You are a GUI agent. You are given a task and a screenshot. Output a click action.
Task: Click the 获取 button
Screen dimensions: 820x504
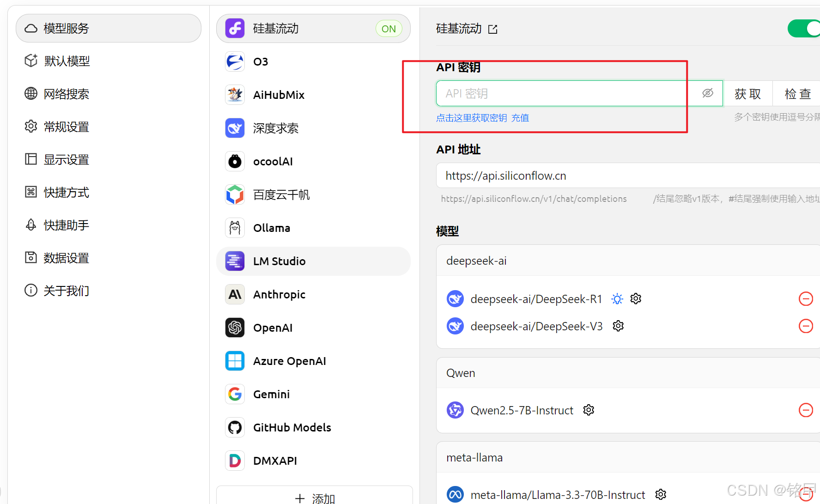[748, 93]
